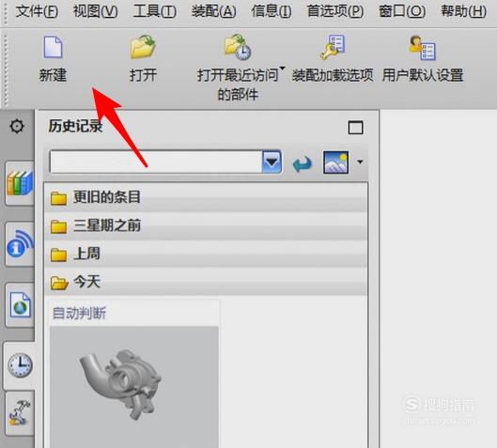Open dropdown next to picture view icon

pos(360,162)
